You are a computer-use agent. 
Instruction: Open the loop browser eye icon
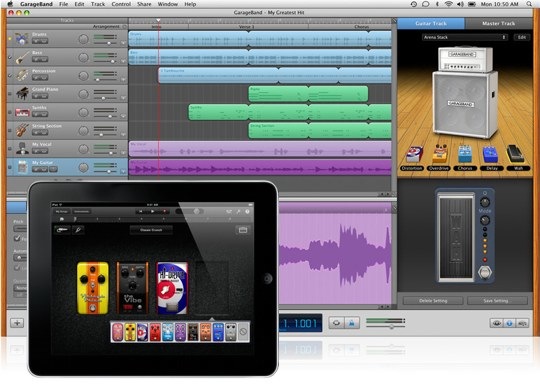(497, 323)
